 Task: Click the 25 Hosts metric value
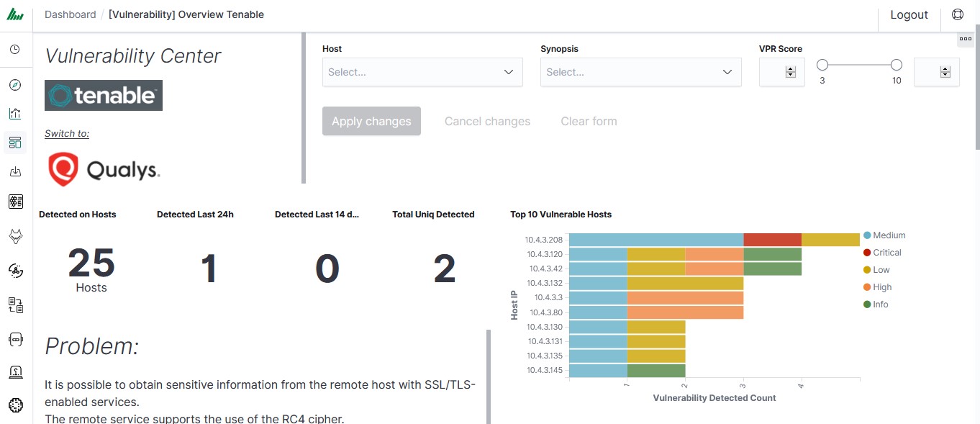91,263
